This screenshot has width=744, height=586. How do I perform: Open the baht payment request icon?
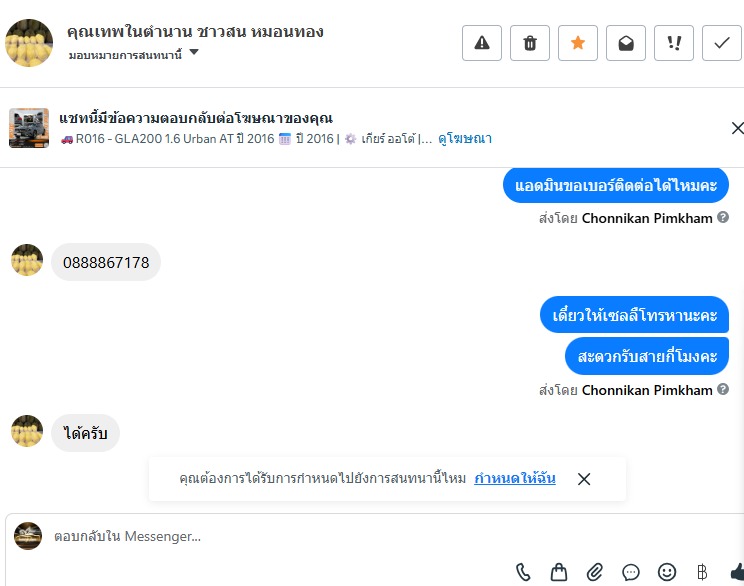702,572
